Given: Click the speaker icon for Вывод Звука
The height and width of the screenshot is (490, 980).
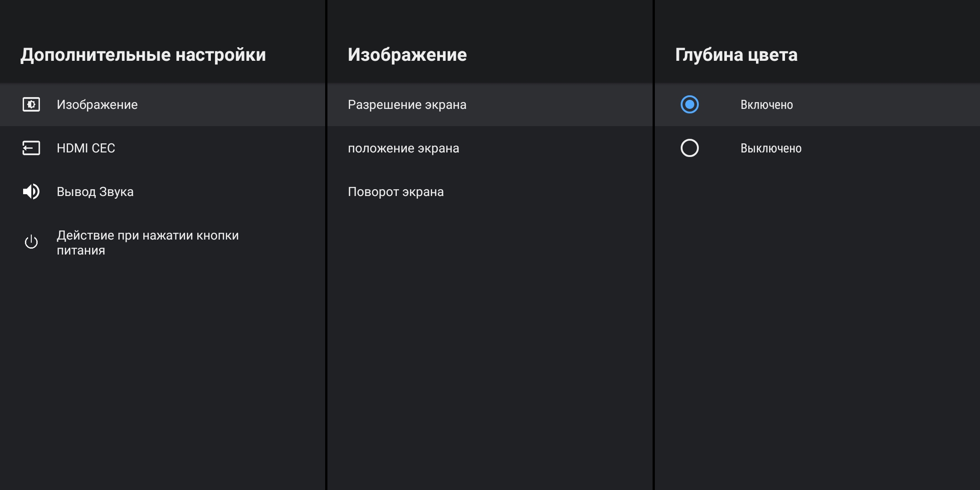Looking at the screenshot, I should tap(31, 191).
